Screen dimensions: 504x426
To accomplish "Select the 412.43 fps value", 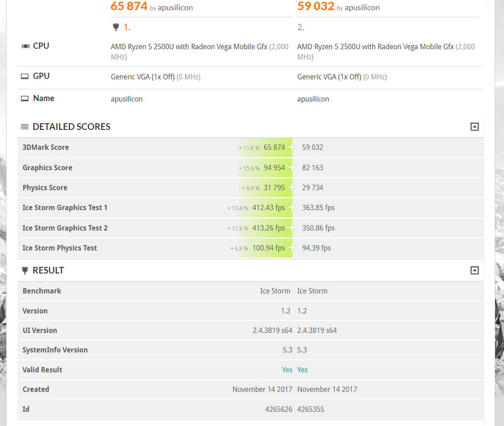I will click(268, 207).
